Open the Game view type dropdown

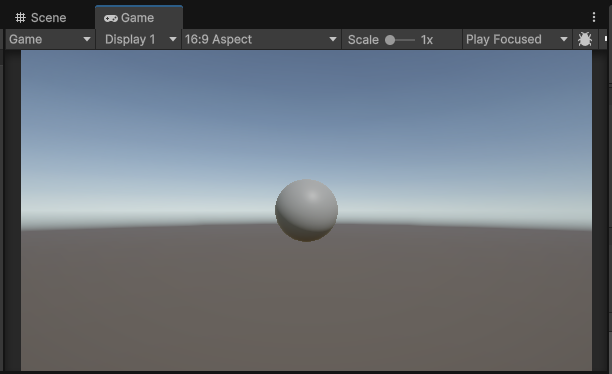click(50, 39)
